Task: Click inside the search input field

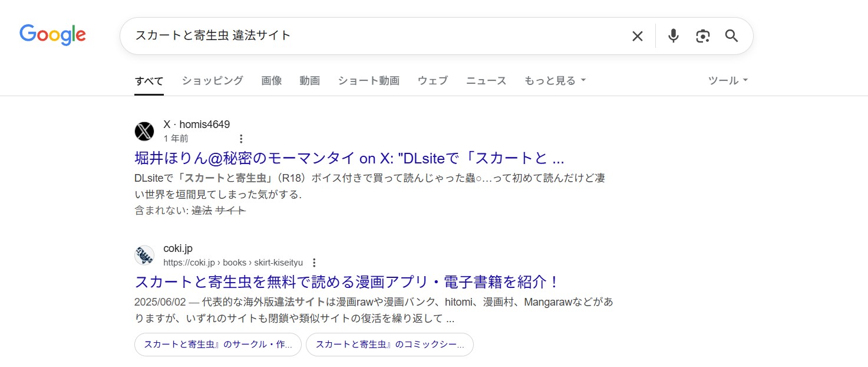Action: 354,35
